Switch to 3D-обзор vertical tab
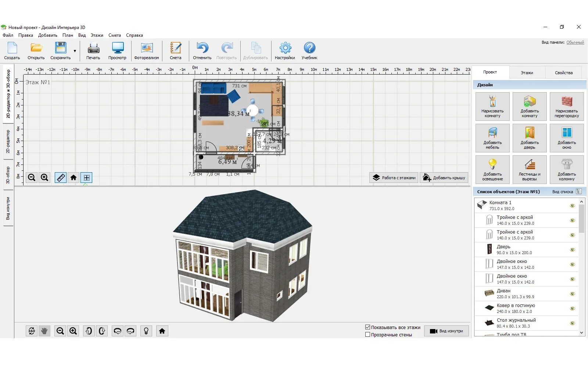Viewport: 588px width, 379px height. point(8,175)
